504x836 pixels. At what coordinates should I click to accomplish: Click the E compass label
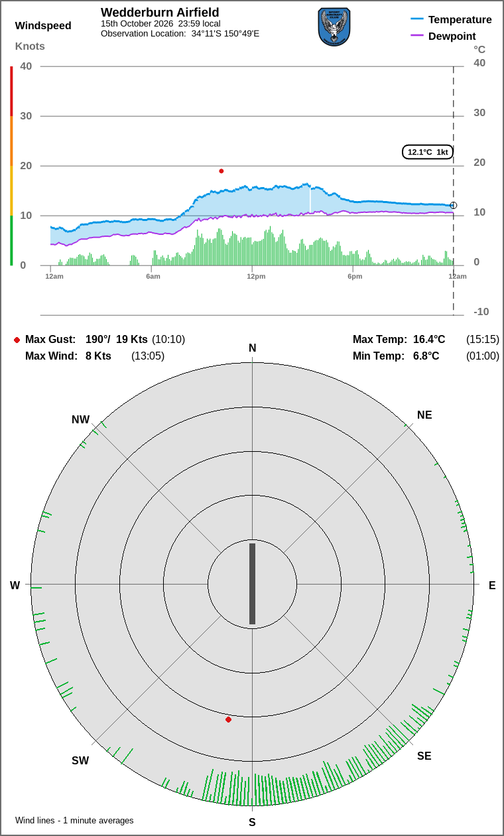[x=492, y=586]
